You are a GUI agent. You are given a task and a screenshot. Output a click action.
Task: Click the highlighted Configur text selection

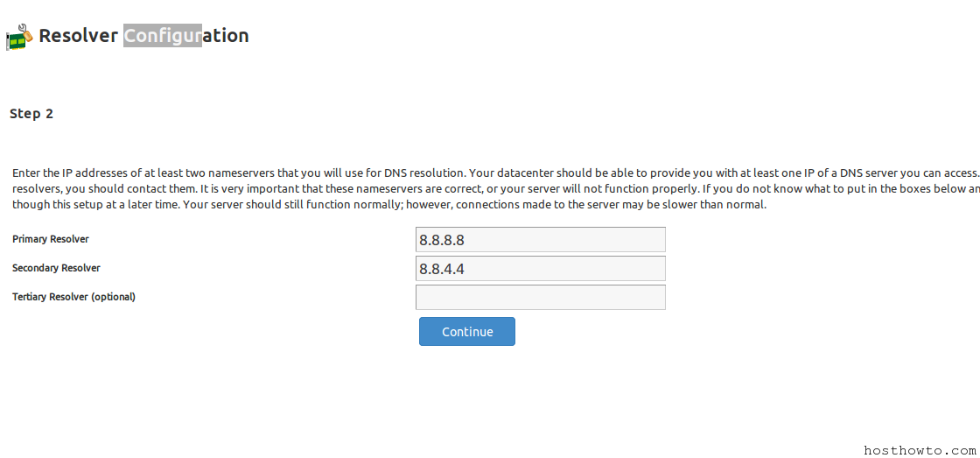163,36
